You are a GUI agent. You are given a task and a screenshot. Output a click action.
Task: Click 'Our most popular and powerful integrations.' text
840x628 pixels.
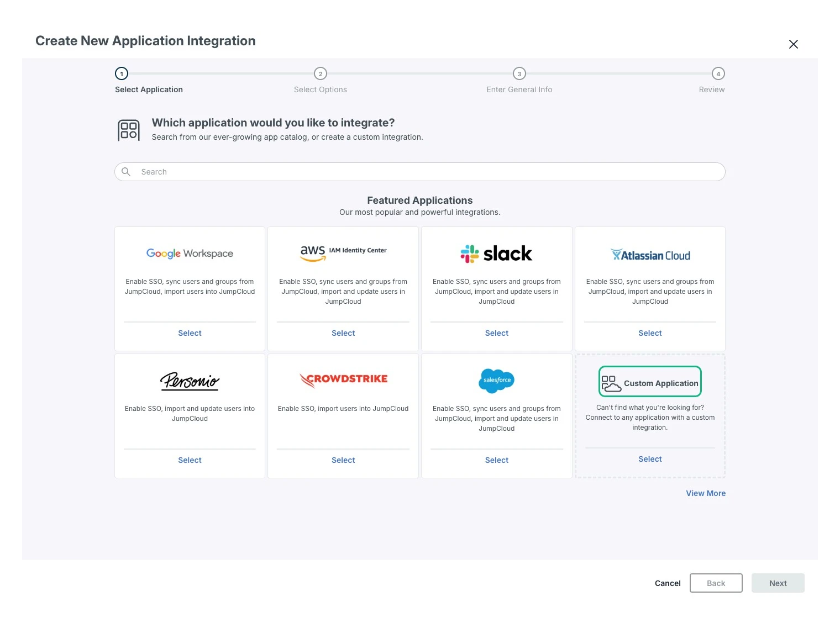[420, 212]
